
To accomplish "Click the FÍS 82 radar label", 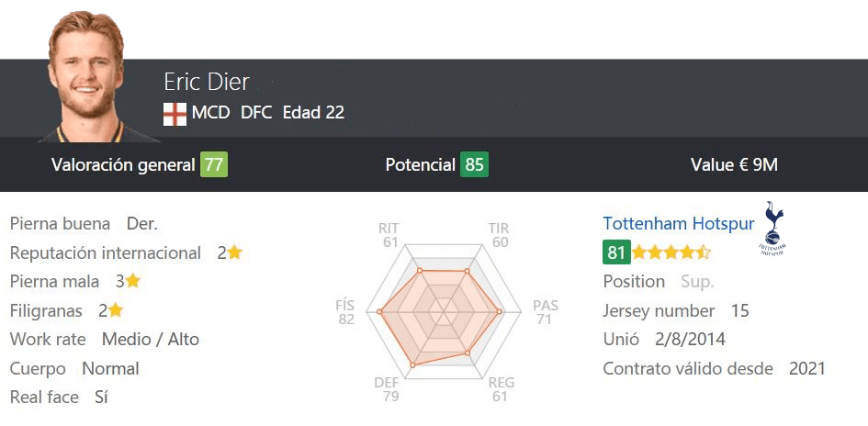I will pos(345,312).
